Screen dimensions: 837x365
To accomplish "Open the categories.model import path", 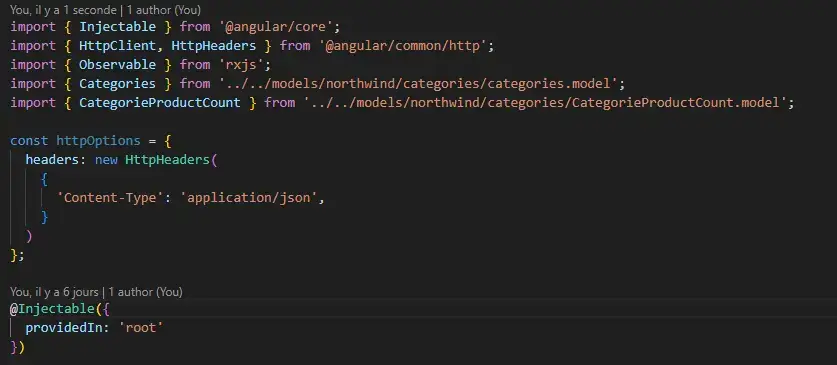I will tap(418, 84).
